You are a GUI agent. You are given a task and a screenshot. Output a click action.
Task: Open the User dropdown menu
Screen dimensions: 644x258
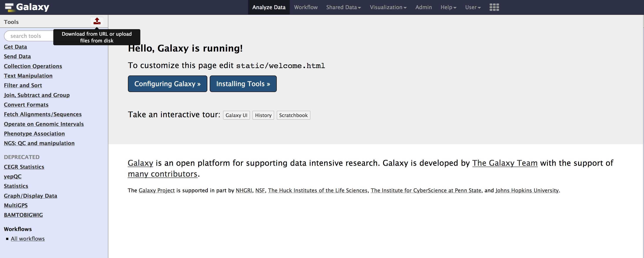click(473, 7)
